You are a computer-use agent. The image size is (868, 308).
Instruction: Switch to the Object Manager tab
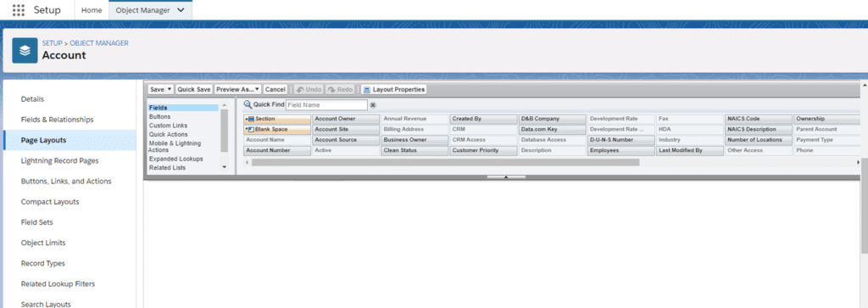151,10
